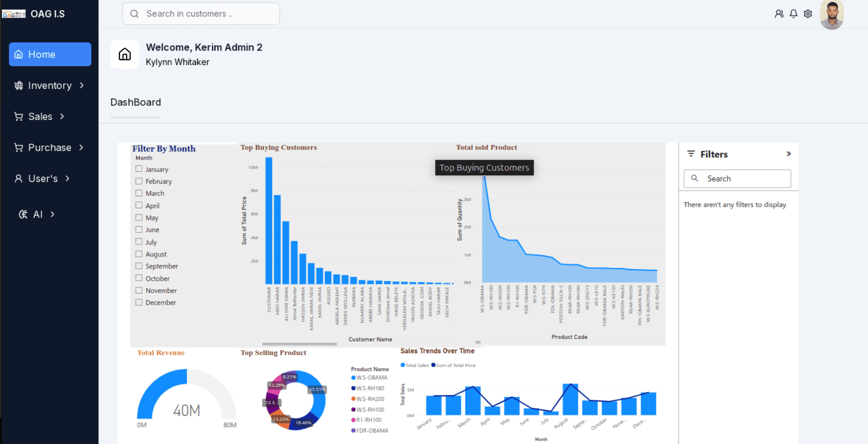Click the OAG I.S logo image
The width and height of the screenshot is (868, 444).
14,14
